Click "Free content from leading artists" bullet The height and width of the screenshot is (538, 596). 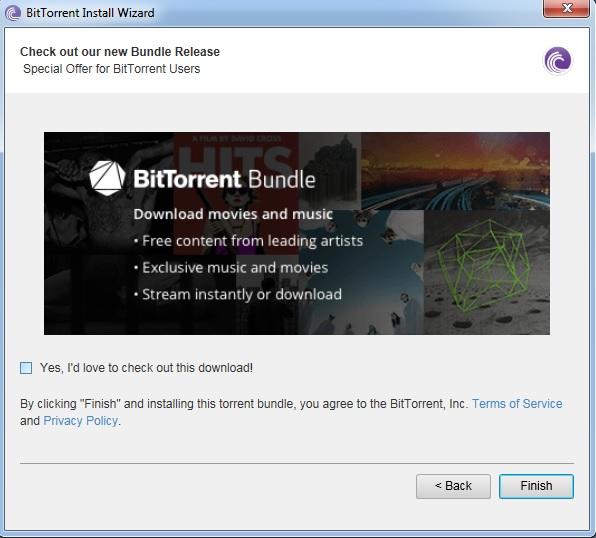coord(249,241)
